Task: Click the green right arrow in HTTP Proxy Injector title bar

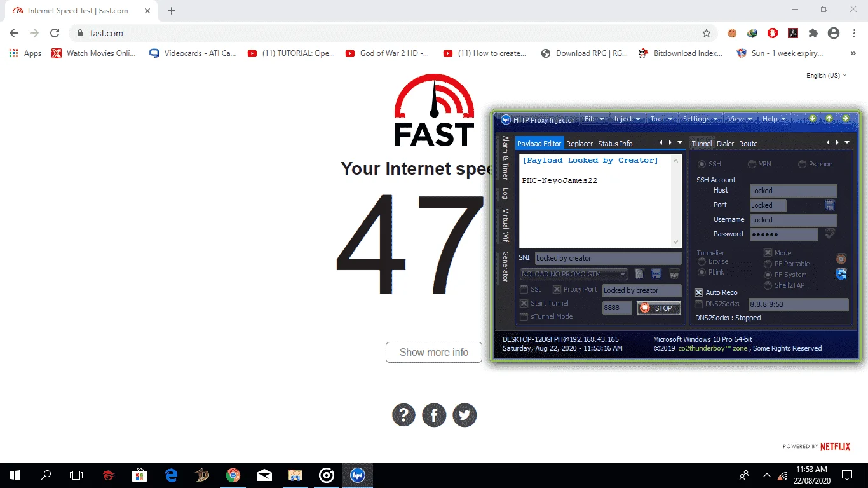Action: point(845,118)
